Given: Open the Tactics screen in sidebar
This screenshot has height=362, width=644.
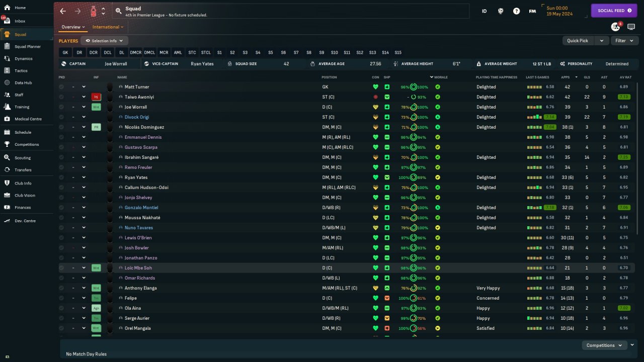Looking at the screenshot, I should click(x=21, y=71).
